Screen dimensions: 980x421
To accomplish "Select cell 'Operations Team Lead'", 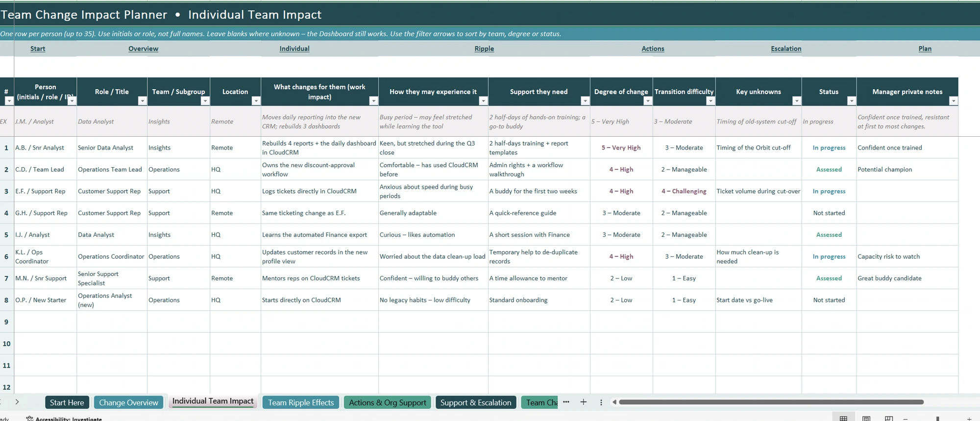I will (112, 170).
